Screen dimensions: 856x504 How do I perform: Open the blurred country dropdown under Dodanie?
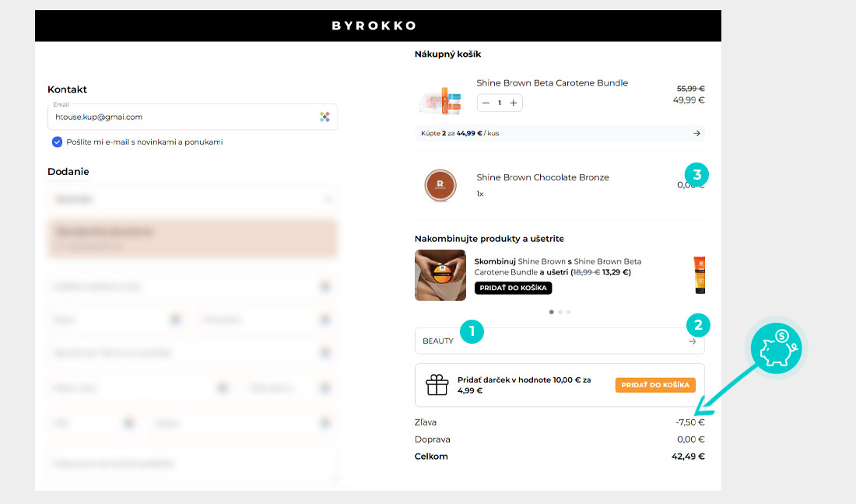(x=192, y=199)
